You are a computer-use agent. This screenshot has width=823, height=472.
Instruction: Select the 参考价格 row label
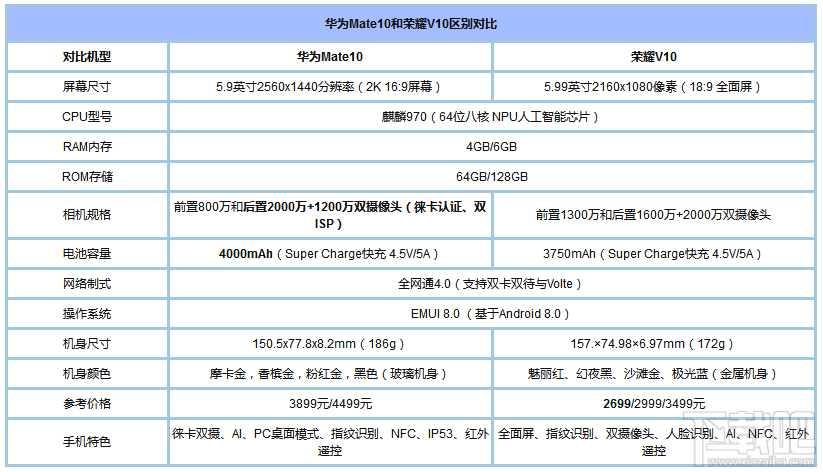pyautogui.click(x=87, y=403)
